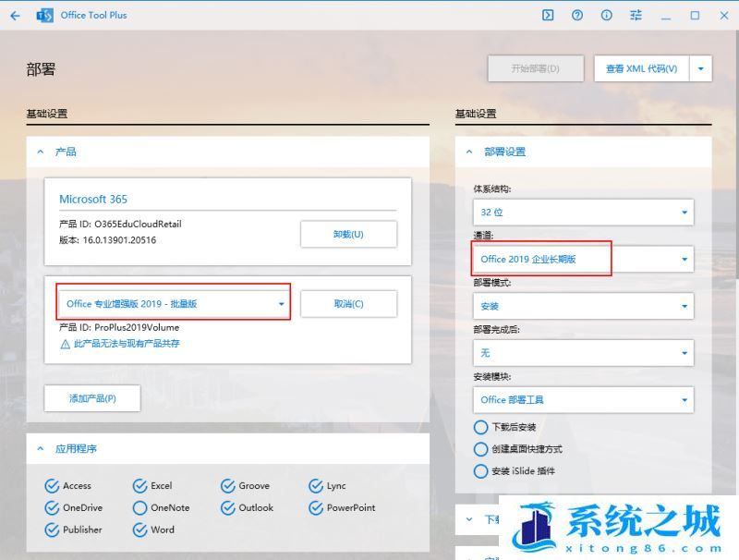Click the 体系结构 label
739x560 pixels.
[x=492, y=189]
